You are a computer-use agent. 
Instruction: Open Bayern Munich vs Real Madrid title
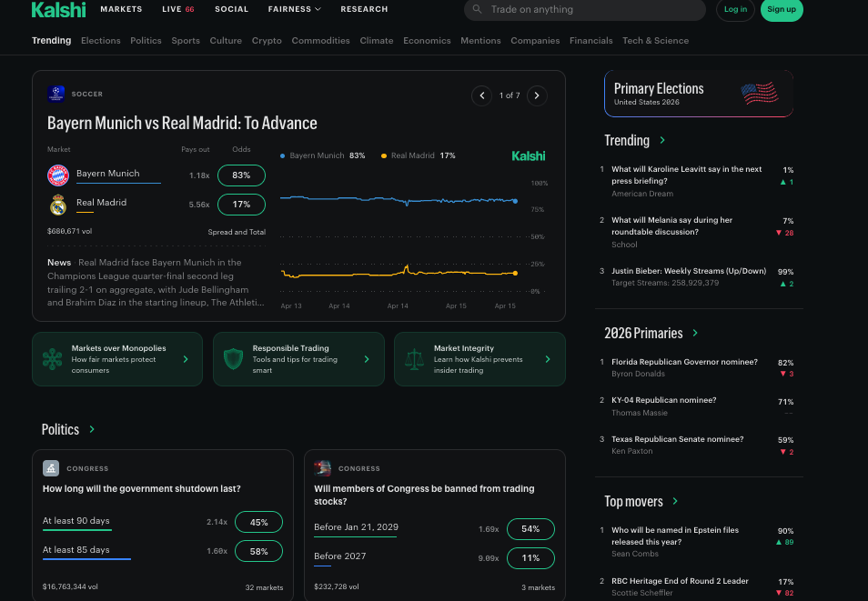pyautogui.click(x=182, y=123)
